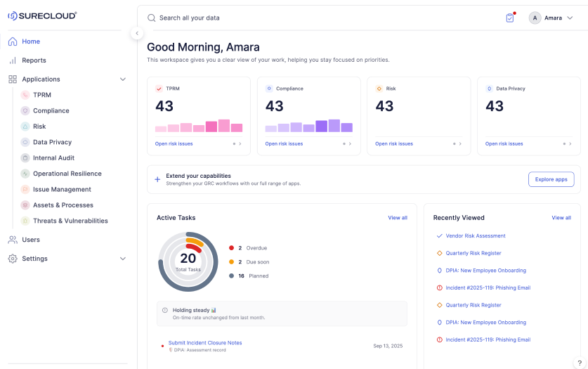Go to Reports in the sidebar
The height and width of the screenshot is (369, 588).
(34, 60)
